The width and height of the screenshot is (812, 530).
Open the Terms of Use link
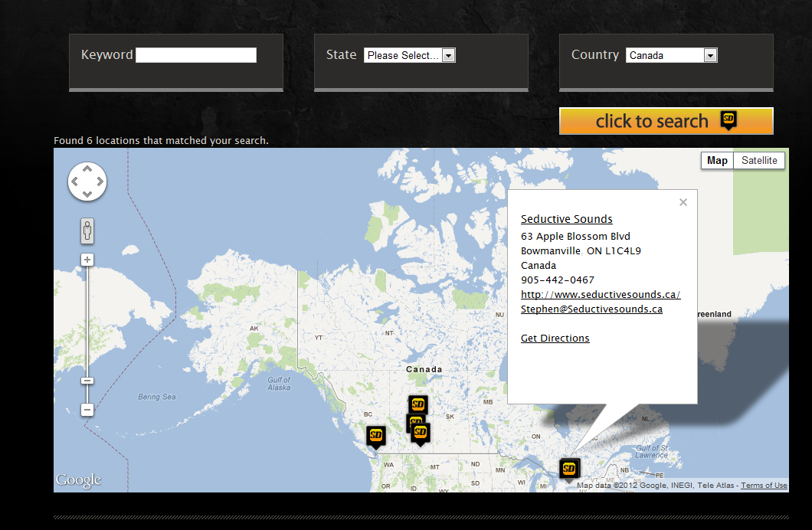[764, 486]
